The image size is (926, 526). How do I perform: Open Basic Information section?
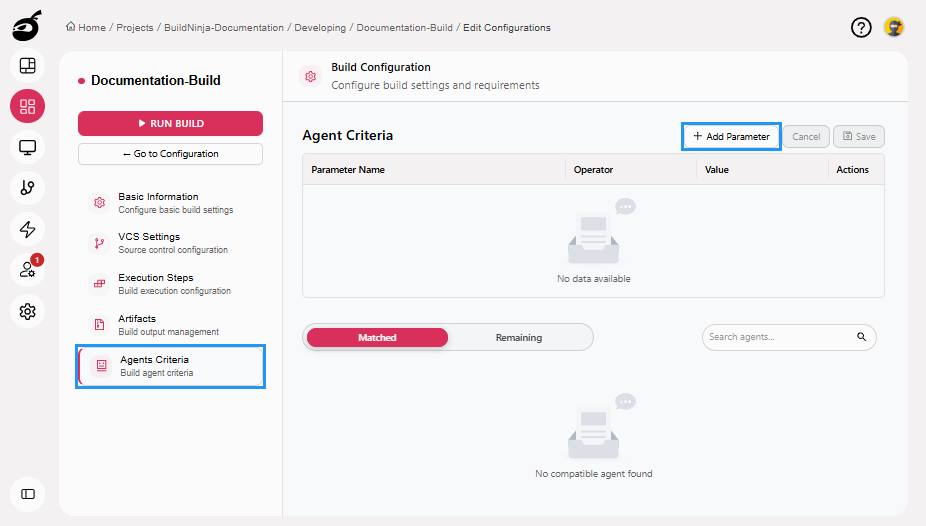click(x=170, y=202)
